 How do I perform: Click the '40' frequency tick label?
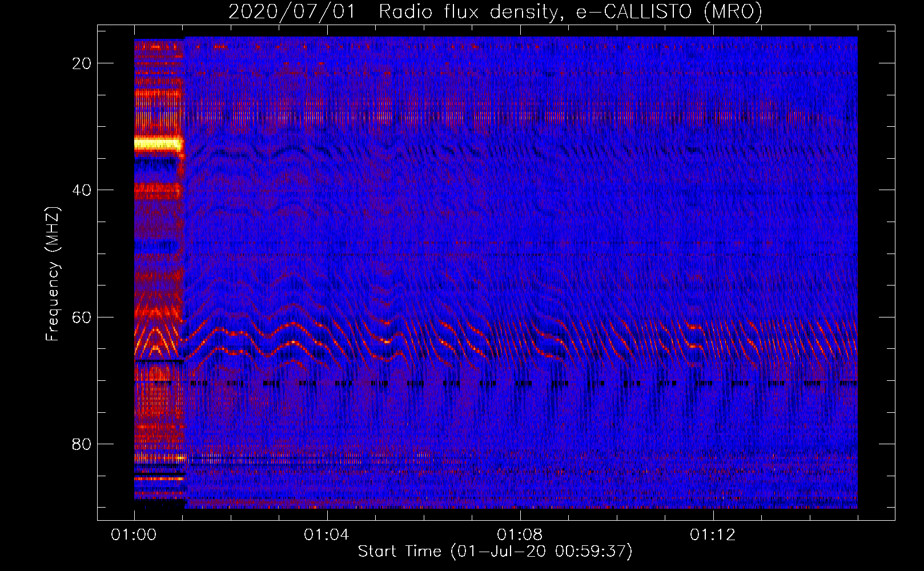(82, 190)
